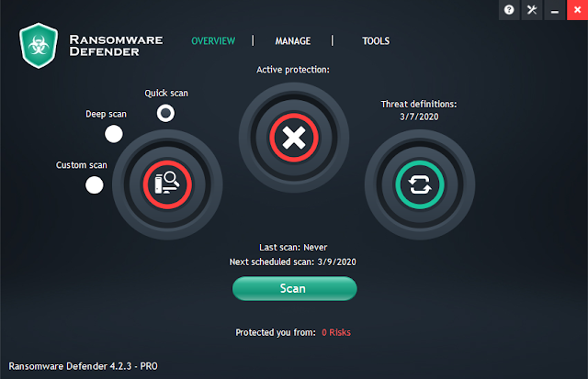This screenshot has height=379, width=588.
Task: Click Ransomware Defender 4.2.3 - PRO version text
Action: 84,366
